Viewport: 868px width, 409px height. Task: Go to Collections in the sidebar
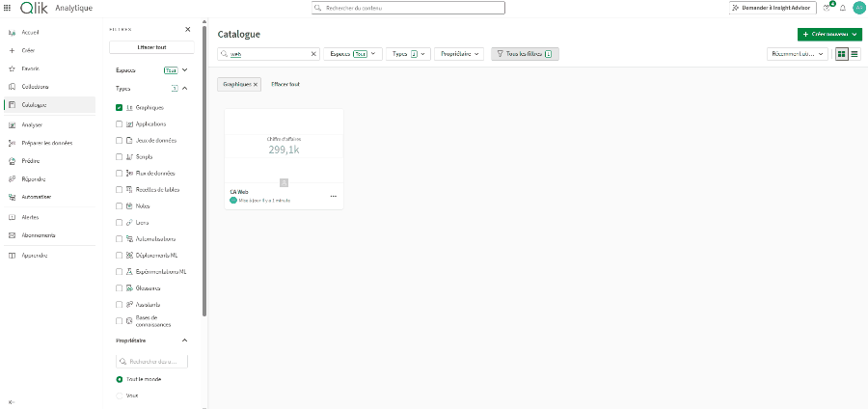click(36, 86)
